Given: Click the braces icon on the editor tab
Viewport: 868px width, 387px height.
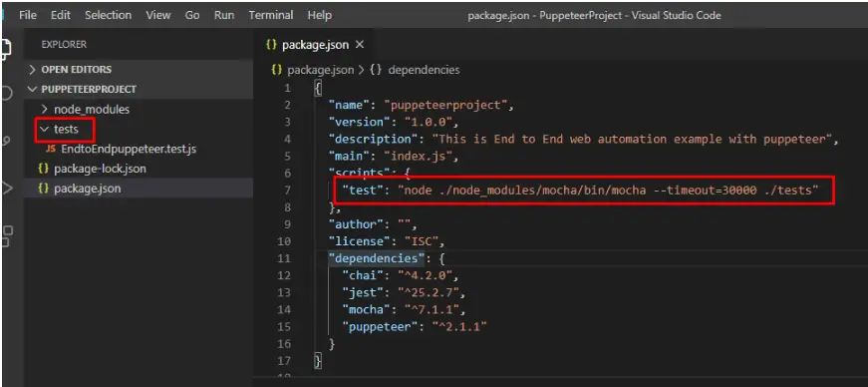Looking at the screenshot, I should coord(271,45).
